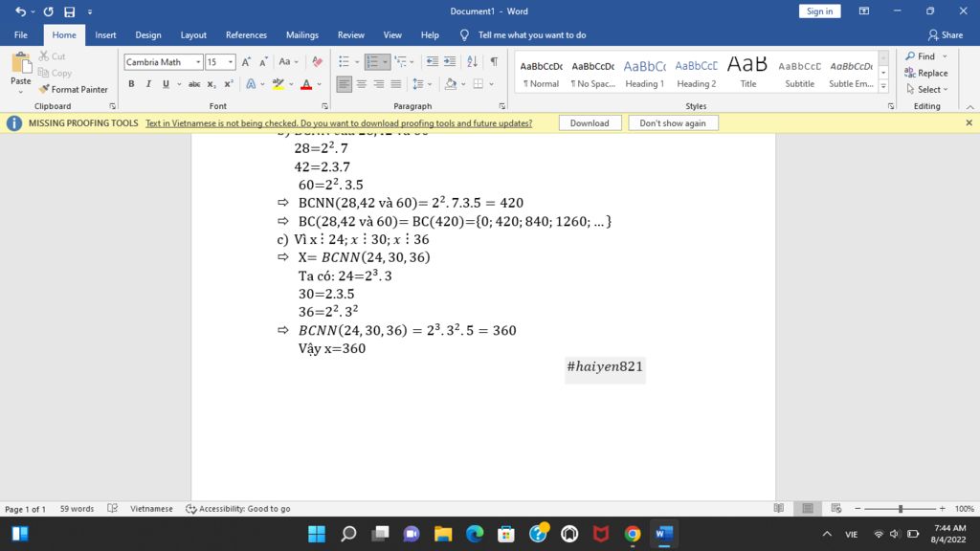Click Download proofing tools button

pos(590,123)
